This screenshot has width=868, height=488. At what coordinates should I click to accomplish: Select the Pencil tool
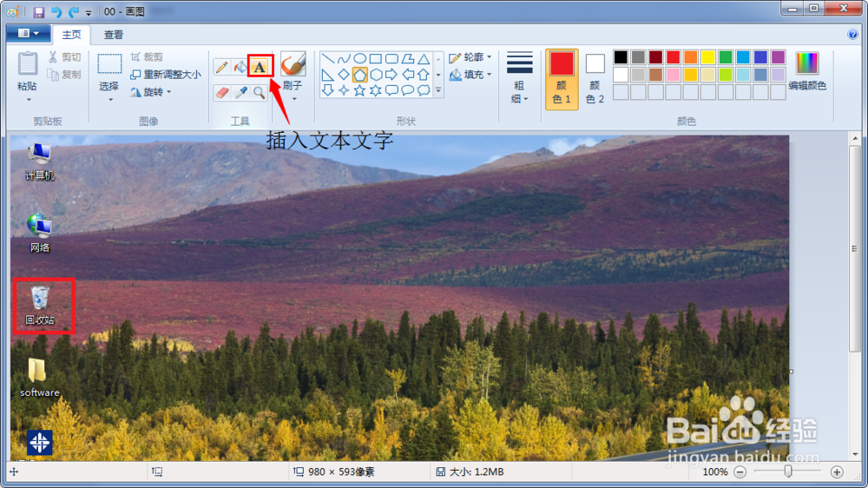(221, 67)
